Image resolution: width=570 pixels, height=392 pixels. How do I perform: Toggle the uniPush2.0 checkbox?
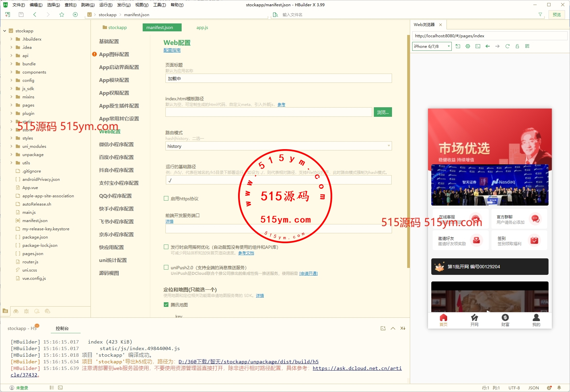166,267
